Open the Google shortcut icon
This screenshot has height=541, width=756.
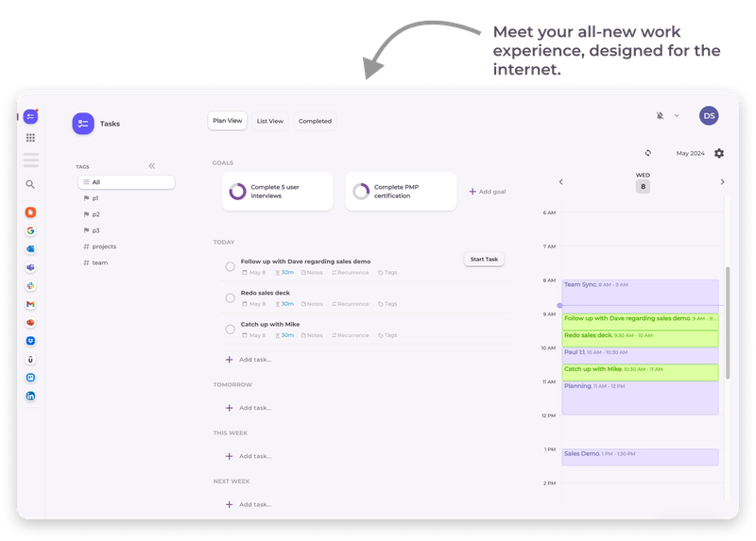30,230
